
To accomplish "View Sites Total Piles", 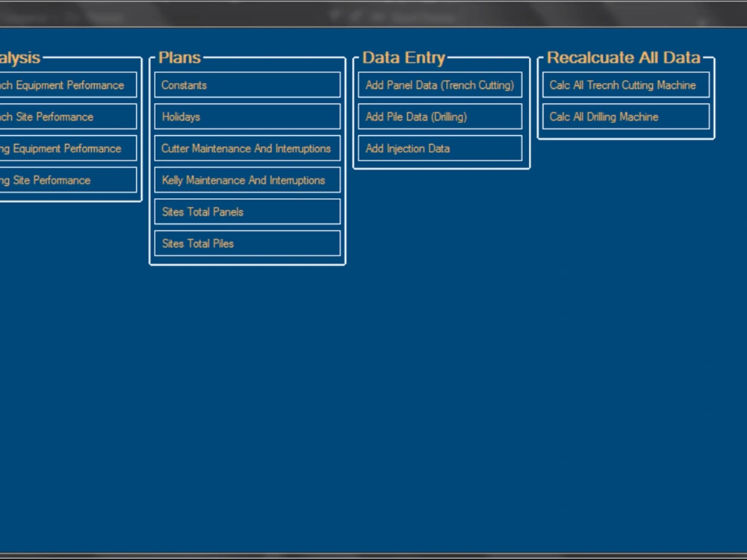I will point(247,243).
